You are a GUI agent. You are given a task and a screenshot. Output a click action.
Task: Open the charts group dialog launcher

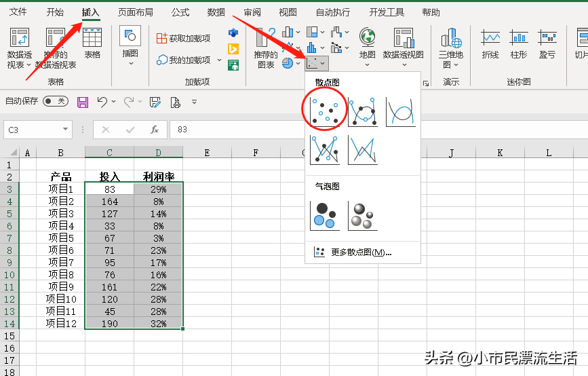[x=426, y=83]
